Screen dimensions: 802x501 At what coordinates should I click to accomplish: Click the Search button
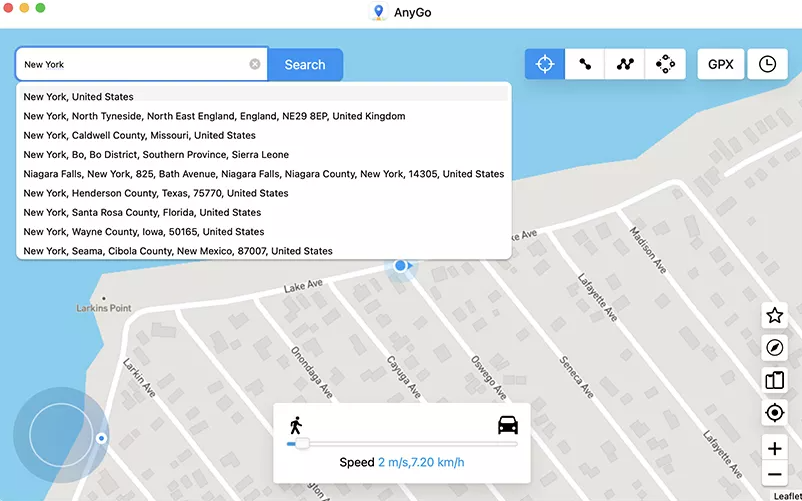[x=305, y=64]
